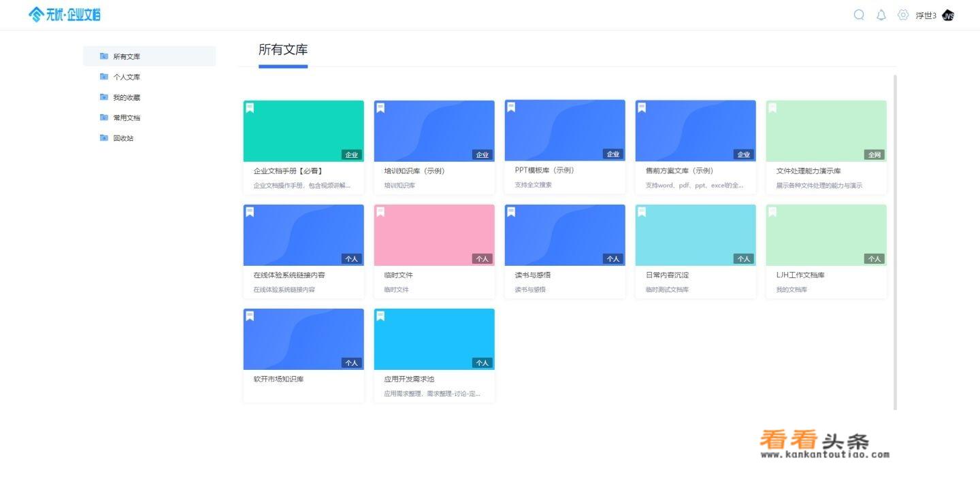The image size is (980, 478).
Task: Click bookmark icon on 售前方案文库 card
Action: (642, 107)
